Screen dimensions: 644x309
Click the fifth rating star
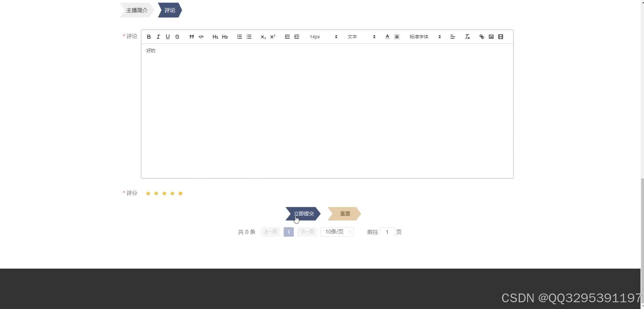point(181,193)
